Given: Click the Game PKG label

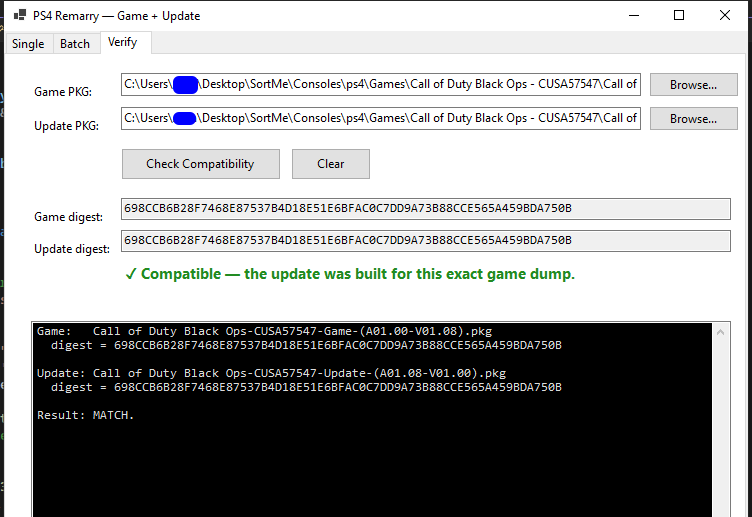Looking at the screenshot, I should (x=63, y=92).
